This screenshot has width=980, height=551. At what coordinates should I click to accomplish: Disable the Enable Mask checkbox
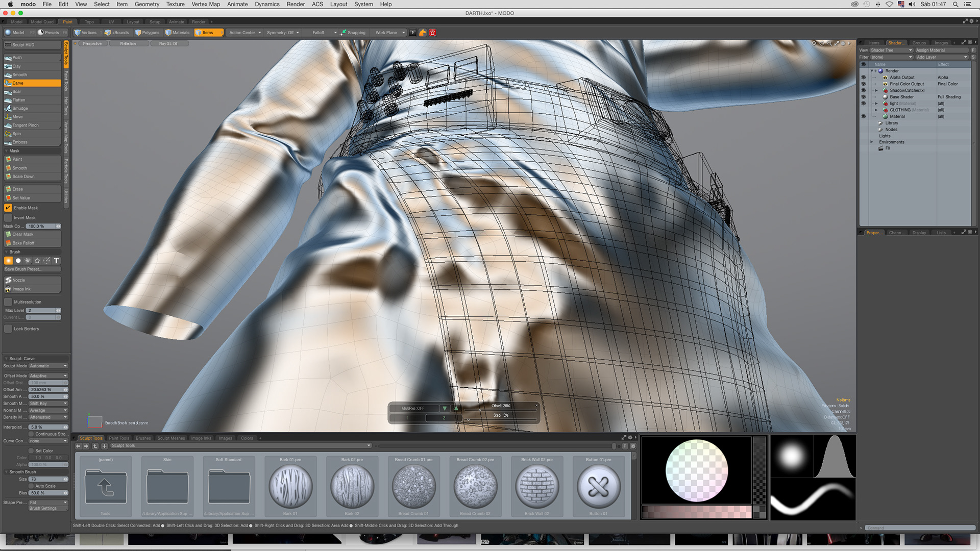pos(8,208)
